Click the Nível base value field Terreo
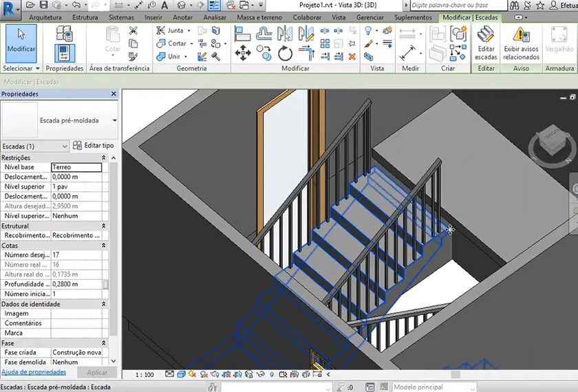 76,167
